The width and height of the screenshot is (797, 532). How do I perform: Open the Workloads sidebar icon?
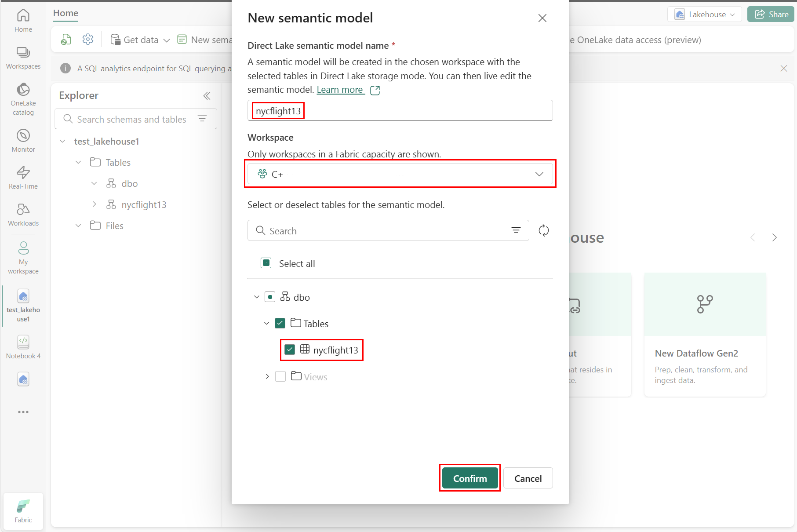pos(23,214)
